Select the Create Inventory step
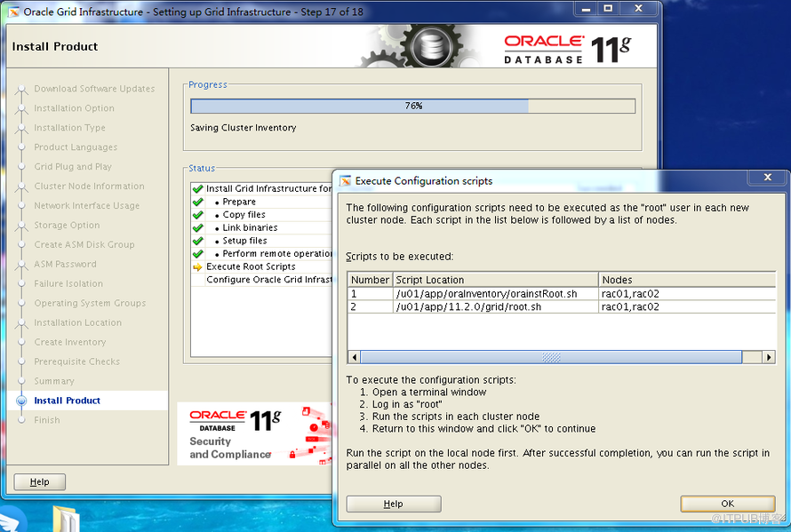This screenshot has height=532, width=791. pos(69,342)
